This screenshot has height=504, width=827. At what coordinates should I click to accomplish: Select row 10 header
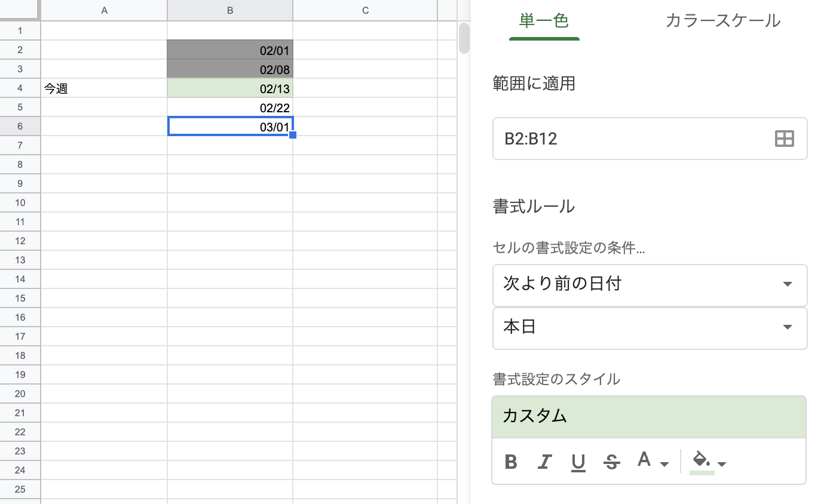tap(20, 203)
